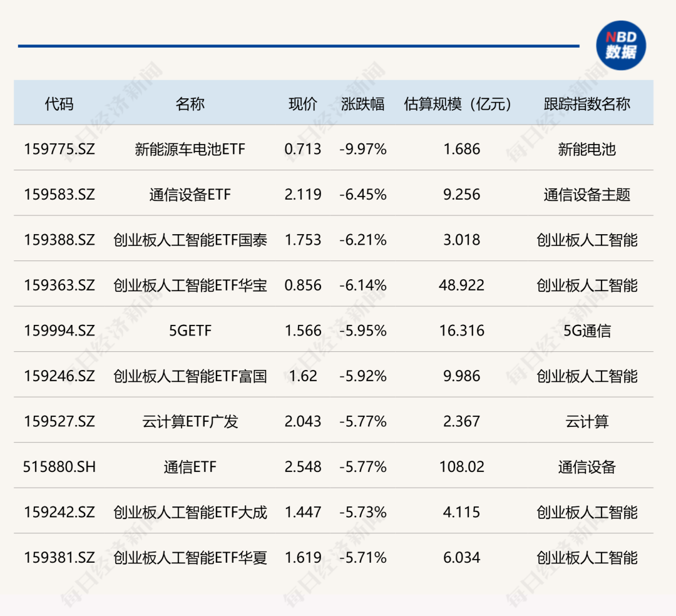Click the change value -5.92%
Screen dimensions: 676x616
(362, 376)
